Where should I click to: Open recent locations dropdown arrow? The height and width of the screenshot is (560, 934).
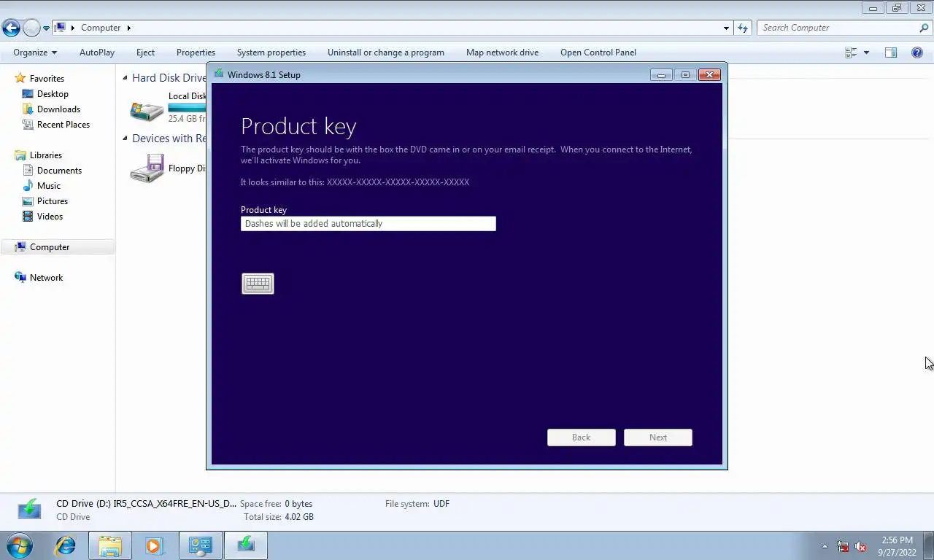46,28
